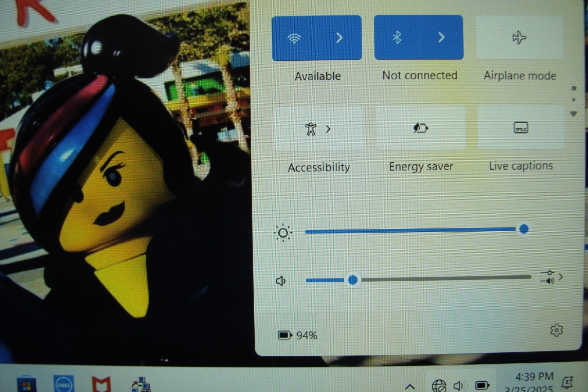Click the 'Live captions' label
The width and height of the screenshot is (588, 392).
(521, 166)
